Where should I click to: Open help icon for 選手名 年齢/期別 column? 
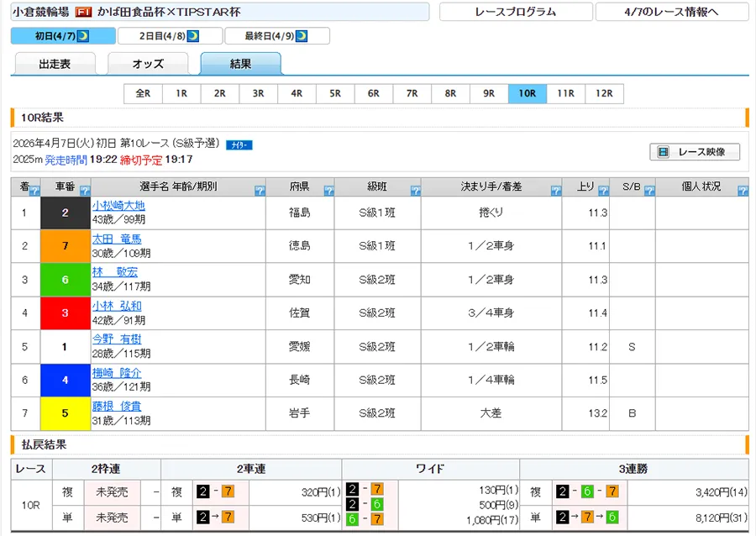point(259,192)
